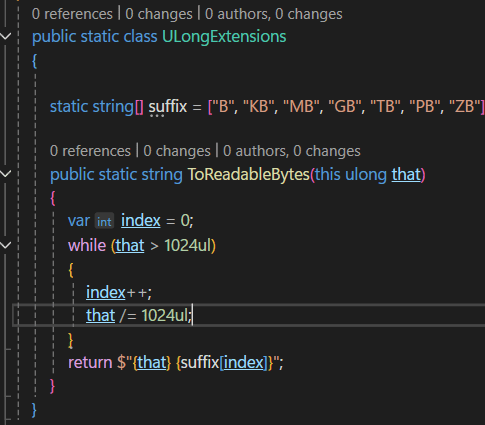This screenshot has height=425, width=485.
Task: Click the 'that' parameter in the method signature
Action: point(406,174)
